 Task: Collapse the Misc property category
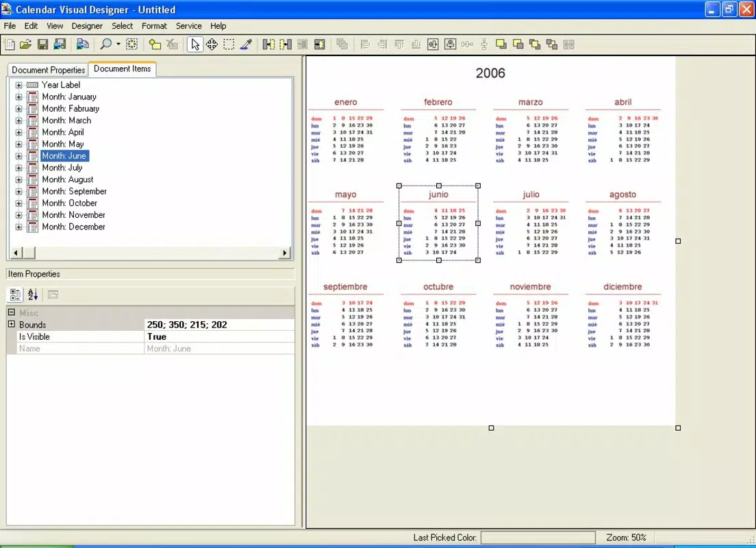tap(12, 312)
